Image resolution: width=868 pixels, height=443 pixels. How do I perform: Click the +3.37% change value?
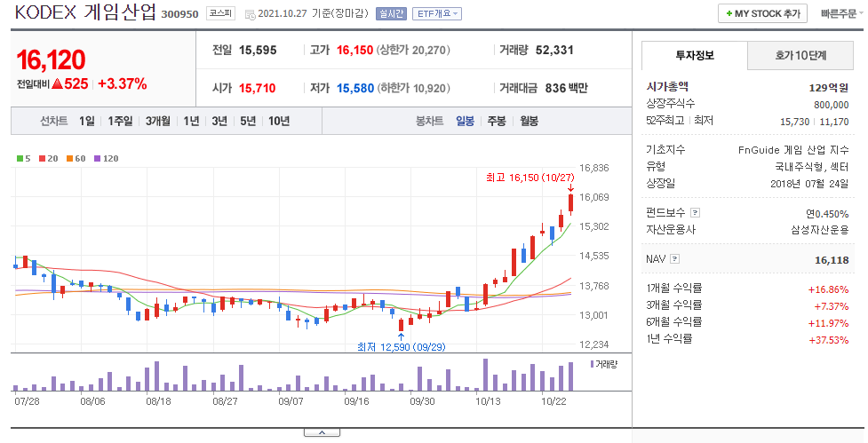pyautogui.click(x=123, y=84)
